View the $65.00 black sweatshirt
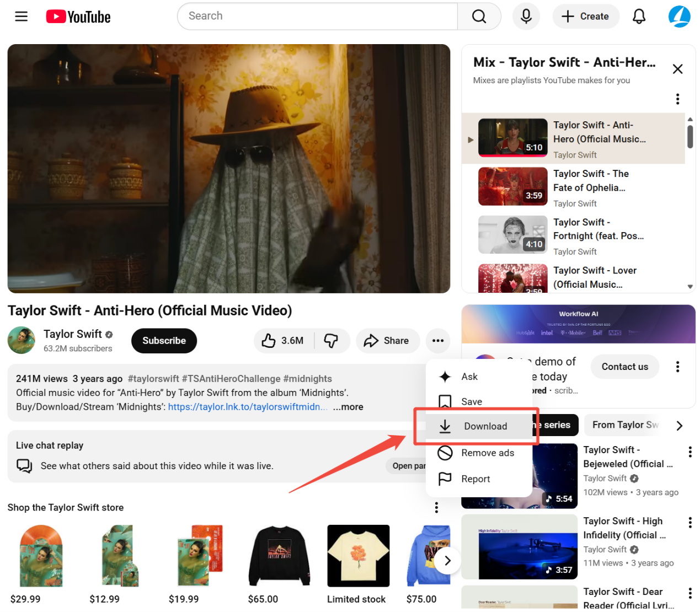Image resolution: width=700 pixels, height=612 pixels. coord(279,556)
